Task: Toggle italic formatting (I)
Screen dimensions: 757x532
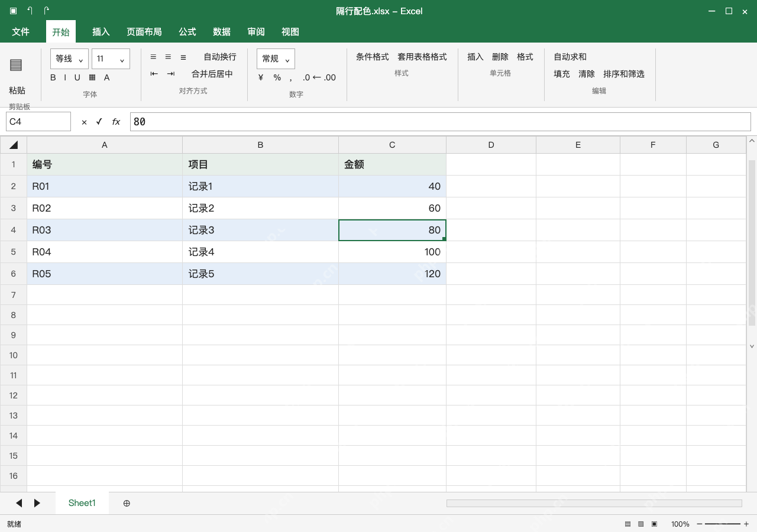Action: coord(65,77)
